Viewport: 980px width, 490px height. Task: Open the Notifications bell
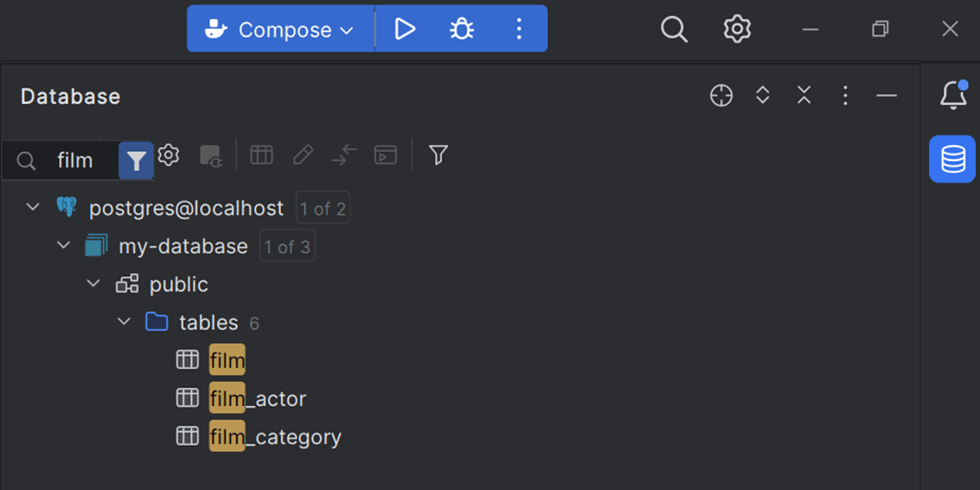point(953,95)
